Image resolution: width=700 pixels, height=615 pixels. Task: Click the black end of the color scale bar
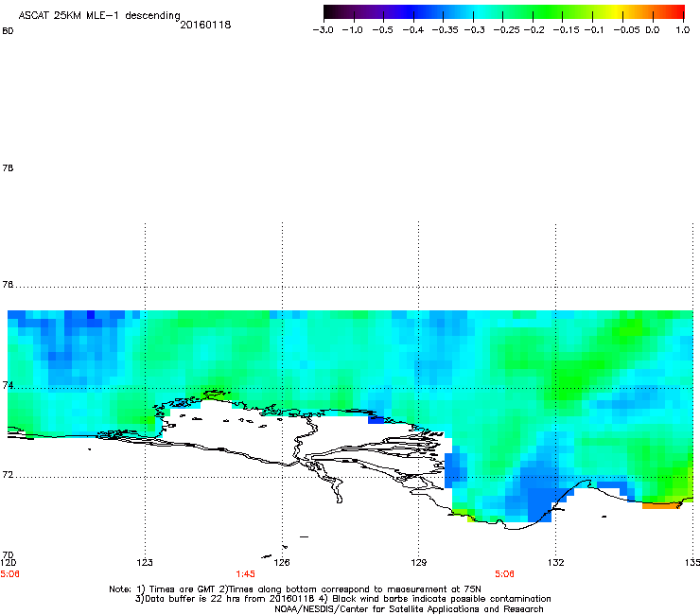330,11
